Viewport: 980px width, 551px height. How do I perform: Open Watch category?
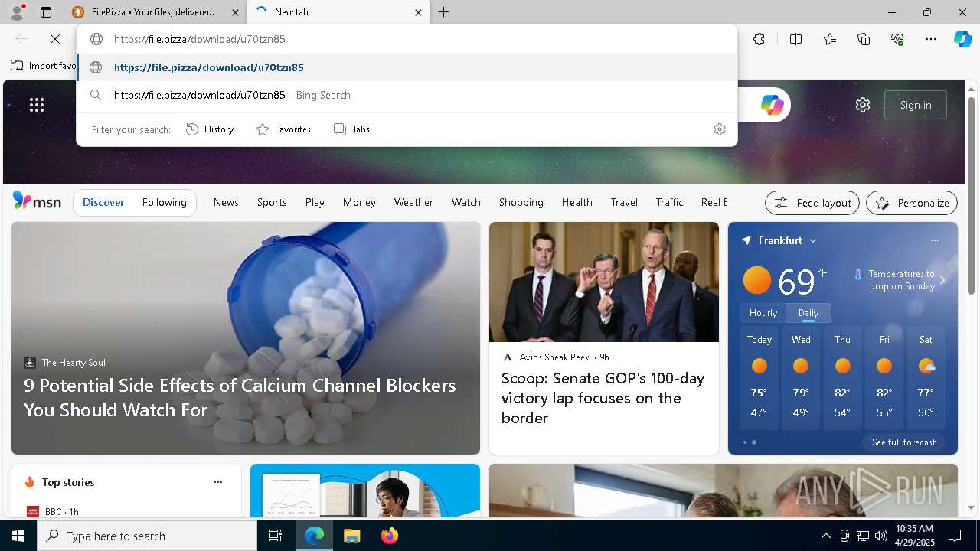click(465, 202)
